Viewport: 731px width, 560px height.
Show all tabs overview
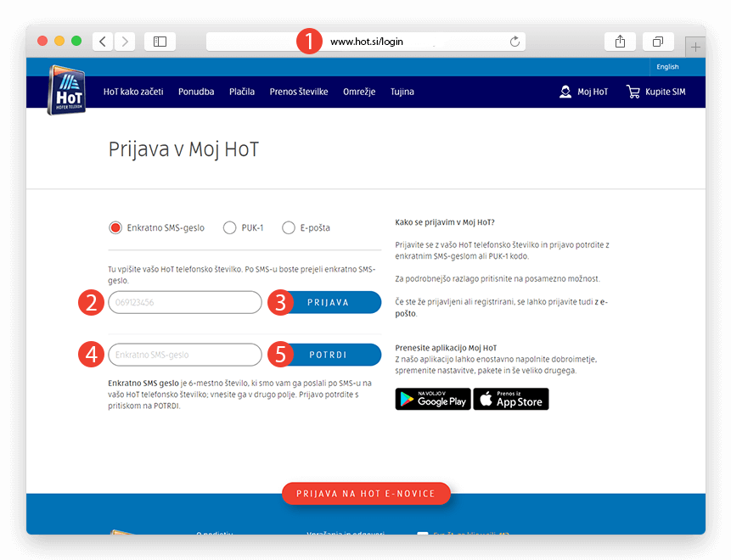click(658, 42)
